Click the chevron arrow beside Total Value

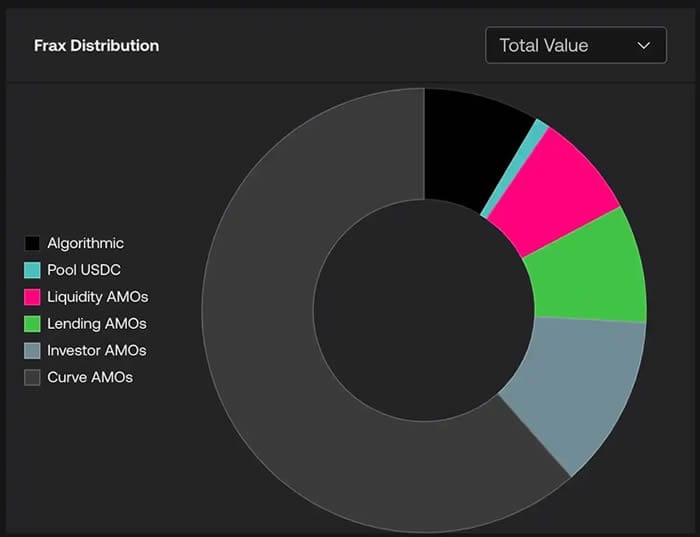pyautogui.click(x=643, y=46)
